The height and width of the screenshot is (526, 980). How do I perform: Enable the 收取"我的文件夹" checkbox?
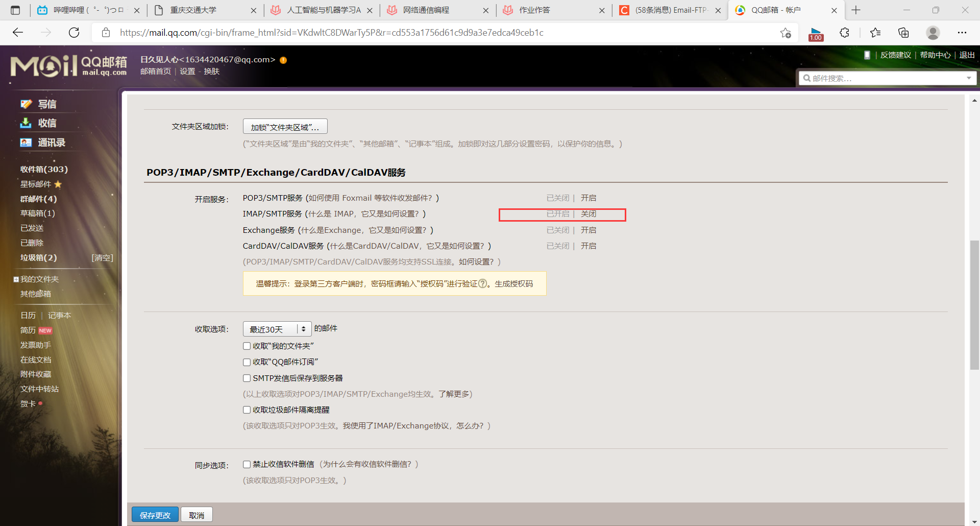coord(247,346)
